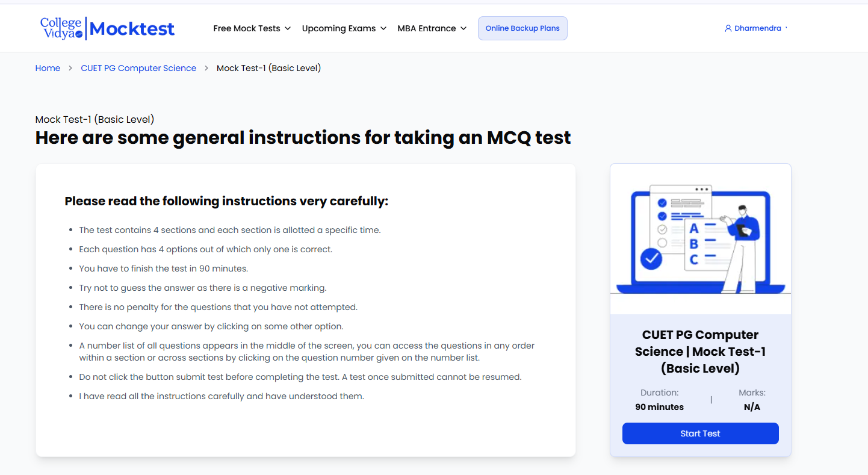Viewport: 868px width, 475px height.
Task: Open the CUET PG Computer Science breadcrumb
Action: tap(138, 68)
